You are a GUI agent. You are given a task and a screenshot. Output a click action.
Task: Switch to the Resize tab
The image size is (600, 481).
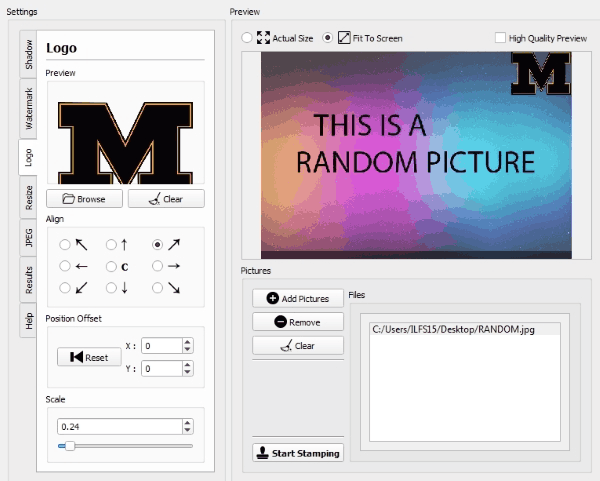click(28, 198)
